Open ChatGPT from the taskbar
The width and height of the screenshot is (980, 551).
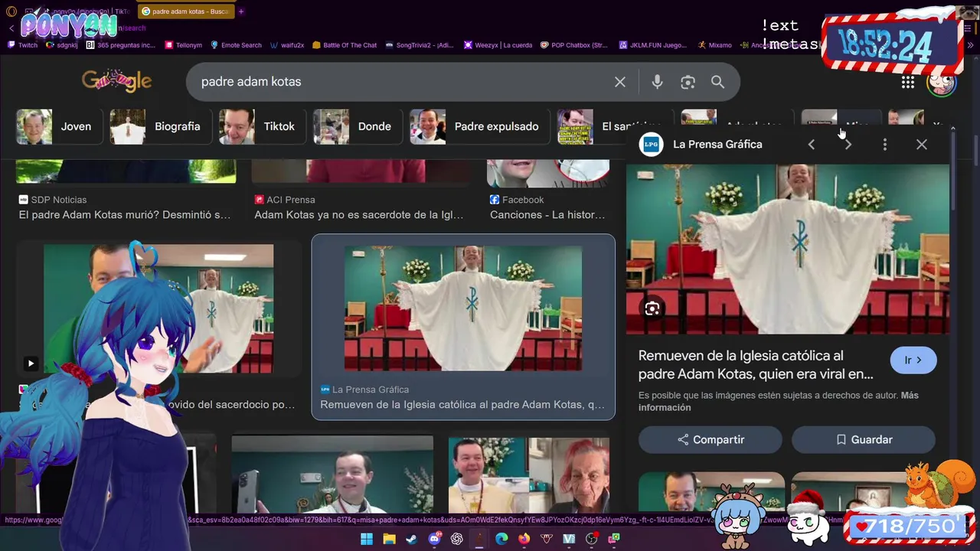457,539
